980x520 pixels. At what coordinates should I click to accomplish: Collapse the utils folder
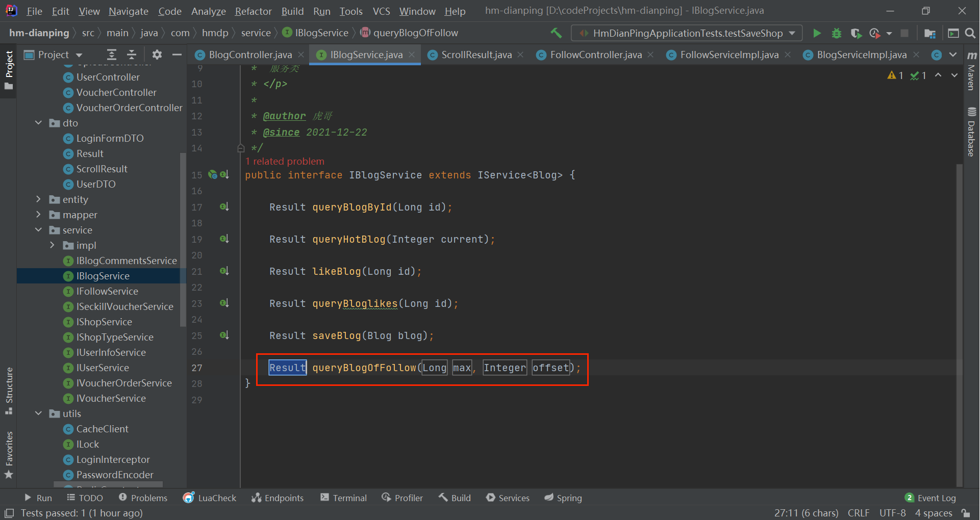click(x=38, y=413)
